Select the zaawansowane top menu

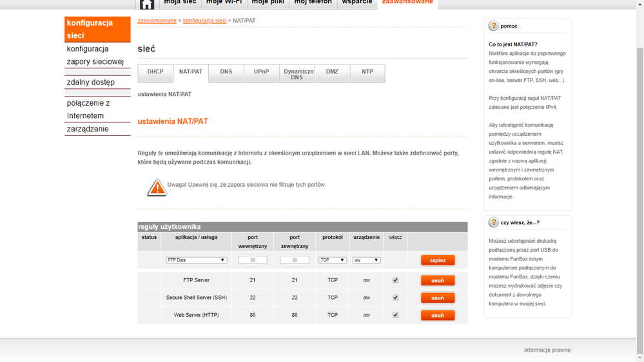pyautogui.click(x=407, y=3)
